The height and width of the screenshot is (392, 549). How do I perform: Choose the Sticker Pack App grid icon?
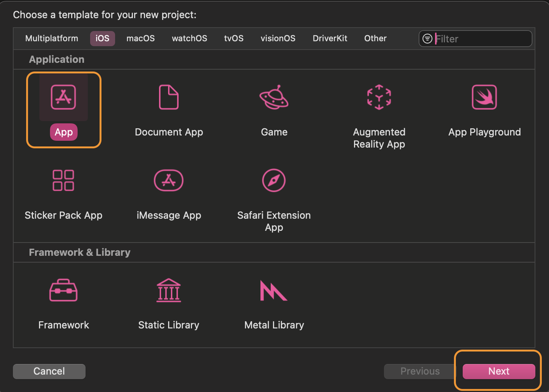[x=64, y=180]
